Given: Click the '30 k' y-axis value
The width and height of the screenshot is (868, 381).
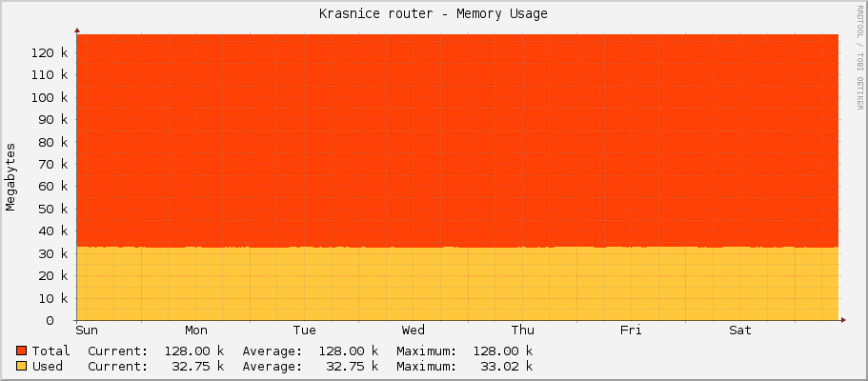Looking at the screenshot, I should (53, 253).
